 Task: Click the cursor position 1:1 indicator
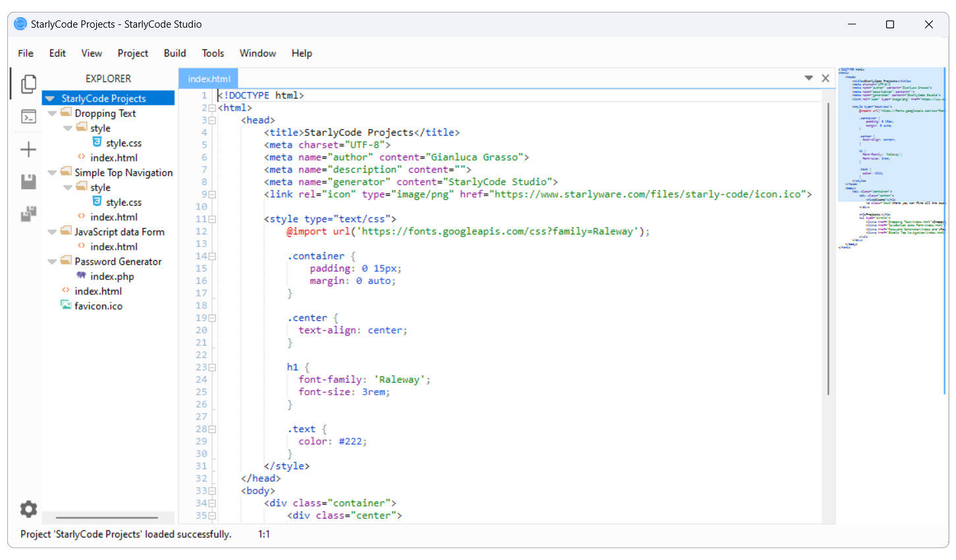[x=264, y=534]
